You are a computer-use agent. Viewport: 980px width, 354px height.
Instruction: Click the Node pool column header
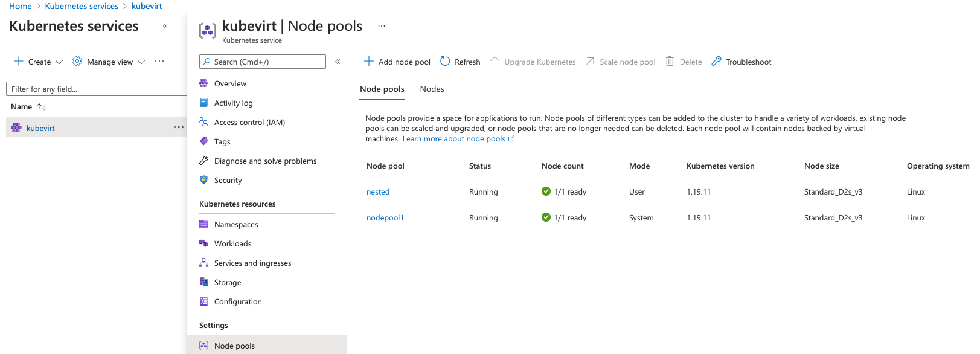(x=385, y=166)
